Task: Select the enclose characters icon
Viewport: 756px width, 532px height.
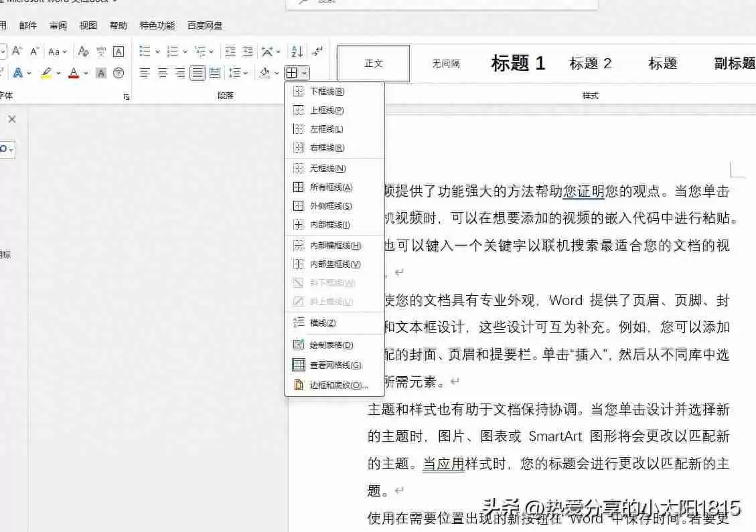Action: 120,72
